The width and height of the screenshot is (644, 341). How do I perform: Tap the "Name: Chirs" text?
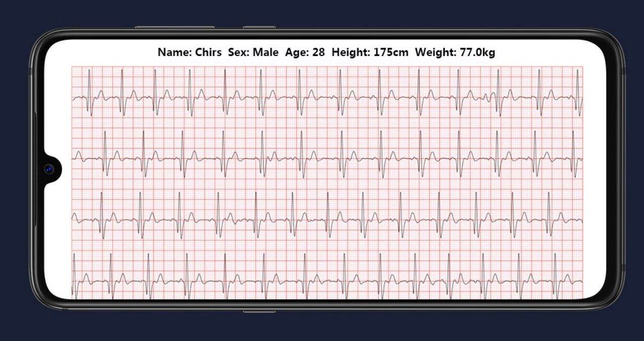189,52
